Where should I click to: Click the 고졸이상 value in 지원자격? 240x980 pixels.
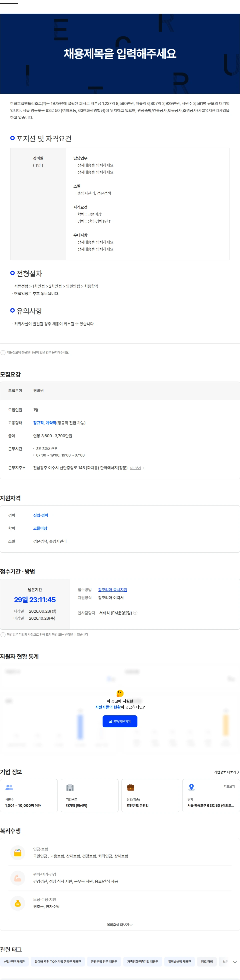40,528
